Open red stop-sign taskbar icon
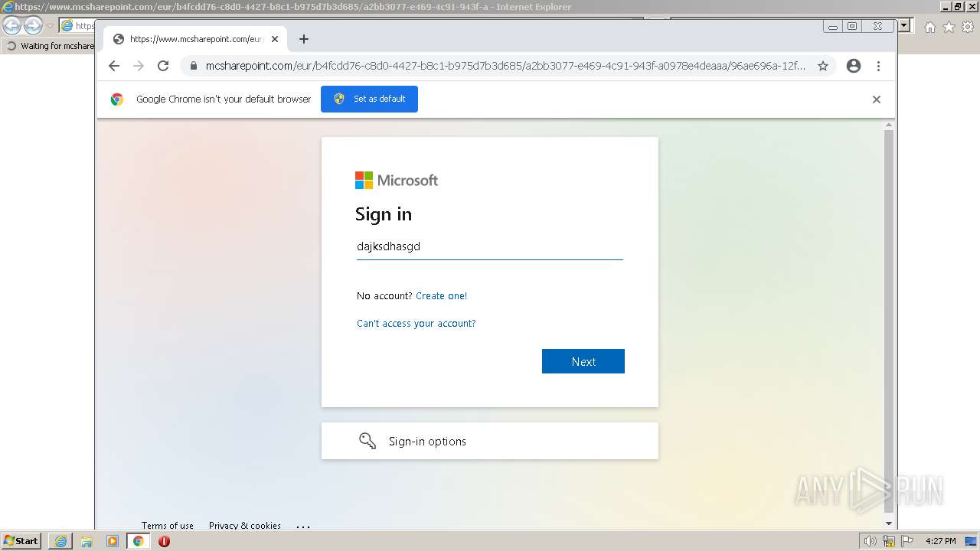This screenshot has width=980, height=551. [164, 541]
